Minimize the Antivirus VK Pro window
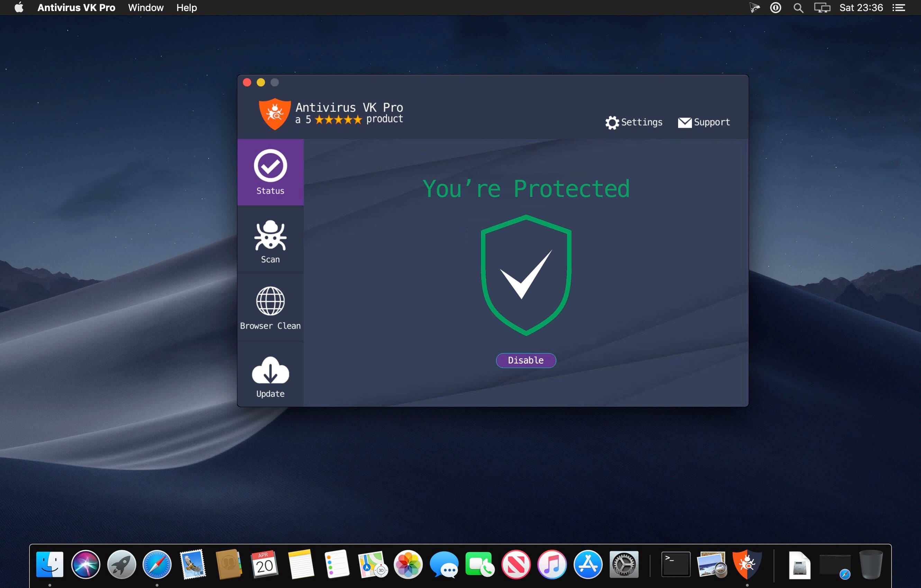 tap(261, 82)
